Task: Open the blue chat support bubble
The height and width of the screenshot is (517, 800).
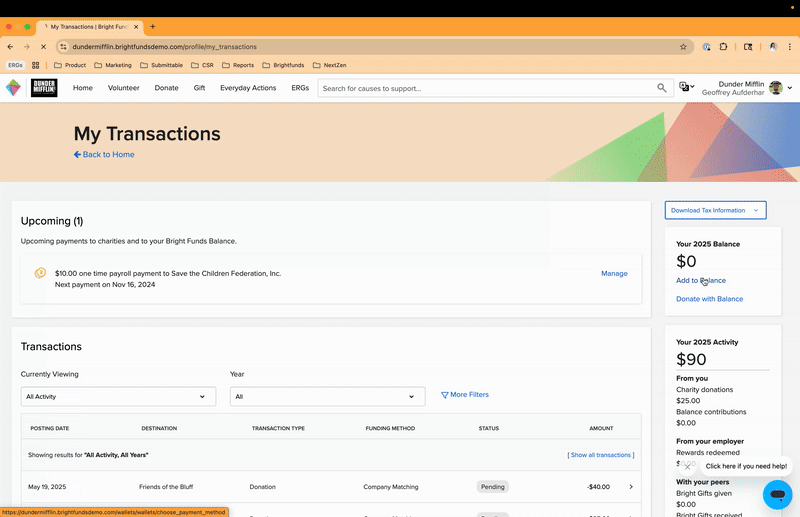Action: tap(777, 494)
